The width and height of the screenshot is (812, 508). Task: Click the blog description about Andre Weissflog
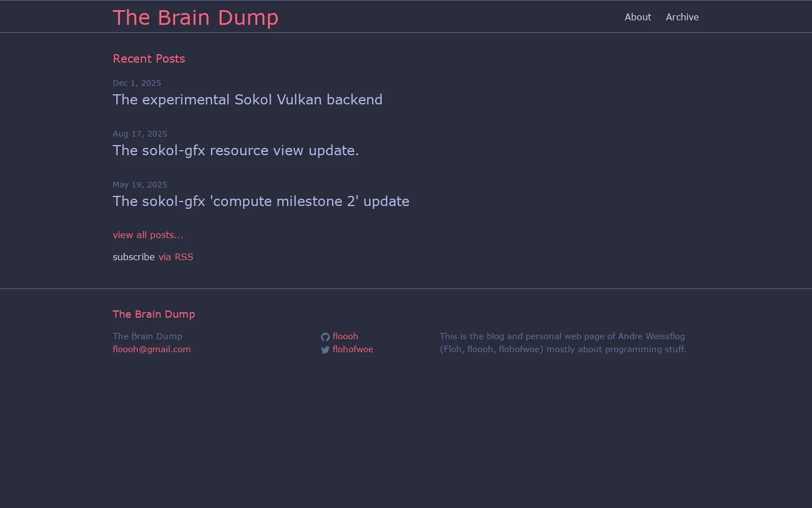pos(563,343)
